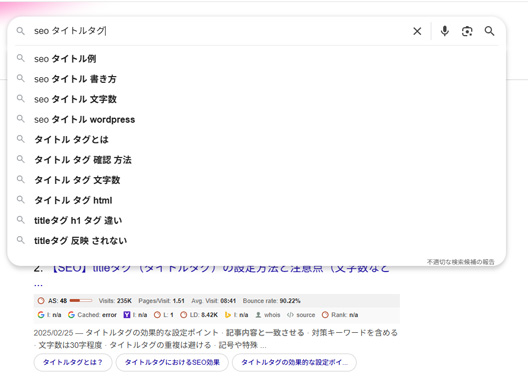Check Bing index icon in SEO bar

(x=228, y=315)
